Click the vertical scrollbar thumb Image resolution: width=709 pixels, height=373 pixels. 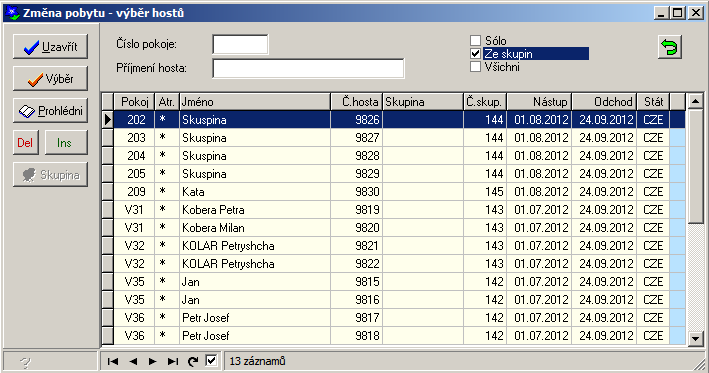(x=695, y=166)
